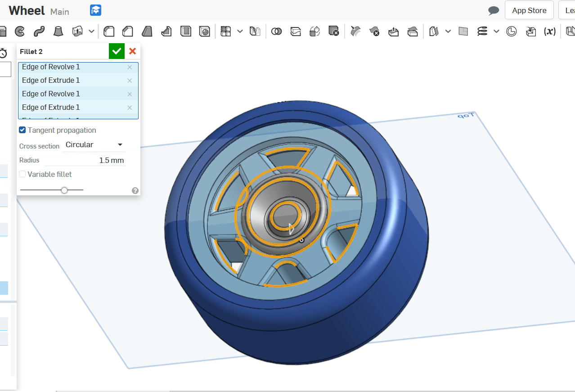Select the Delete part tool
Viewport: 575px width, 392px height.
point(334,31)
